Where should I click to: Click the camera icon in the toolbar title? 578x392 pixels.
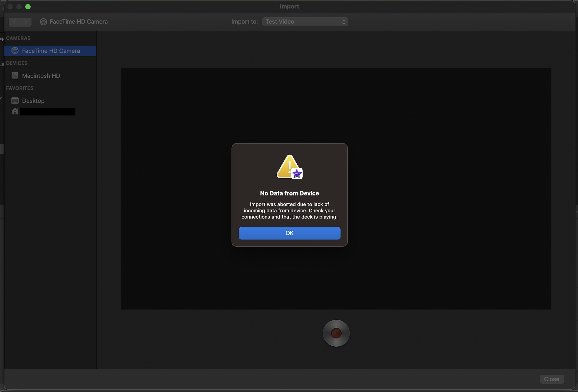pos(44,22)
